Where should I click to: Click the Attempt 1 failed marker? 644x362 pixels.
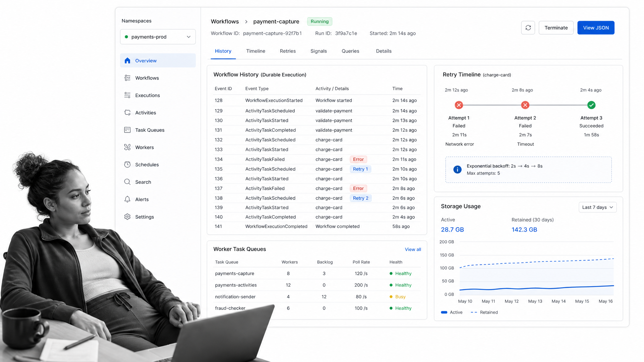click(x=459, y=105)
